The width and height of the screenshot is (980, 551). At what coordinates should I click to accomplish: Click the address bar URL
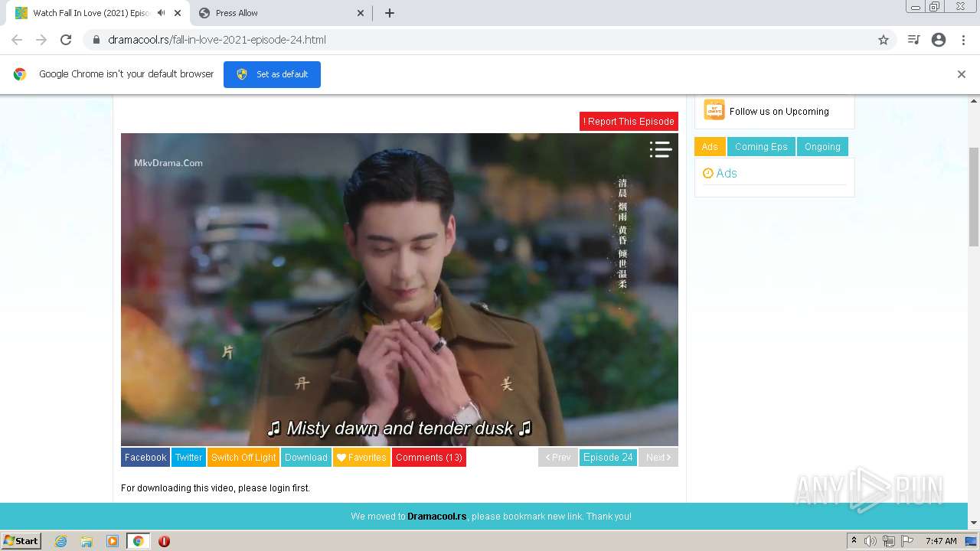217,40
